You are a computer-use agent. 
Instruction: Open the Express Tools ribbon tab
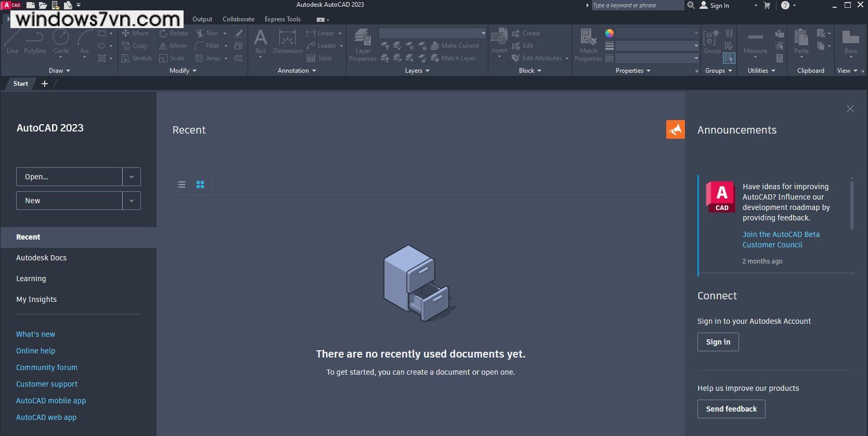[282, 19]
